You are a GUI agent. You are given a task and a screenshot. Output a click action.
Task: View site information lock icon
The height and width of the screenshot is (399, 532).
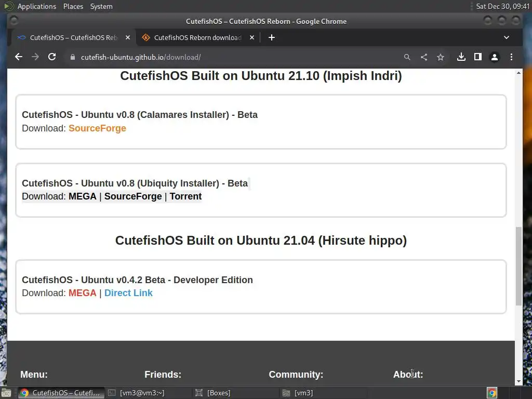[x=72, y=57]
